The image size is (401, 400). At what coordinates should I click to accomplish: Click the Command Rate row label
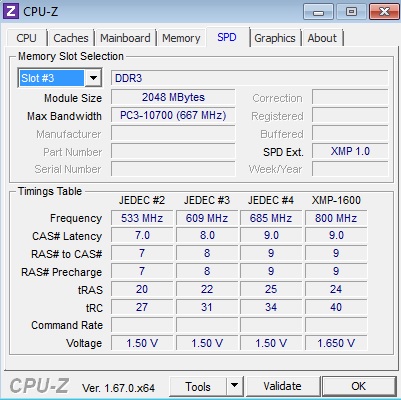click(x=67, y=325)
